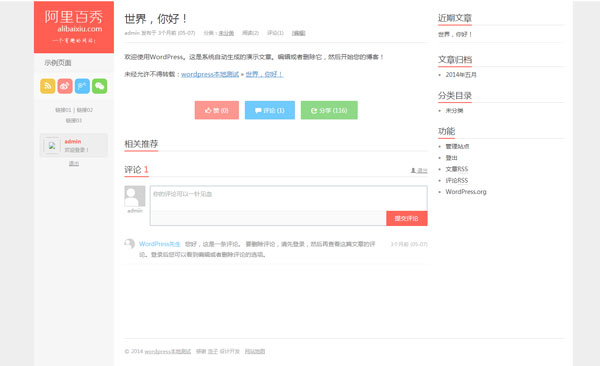Open the 未分类 category link in post meta
Viewport: 600px width, 366px height.
226,33
